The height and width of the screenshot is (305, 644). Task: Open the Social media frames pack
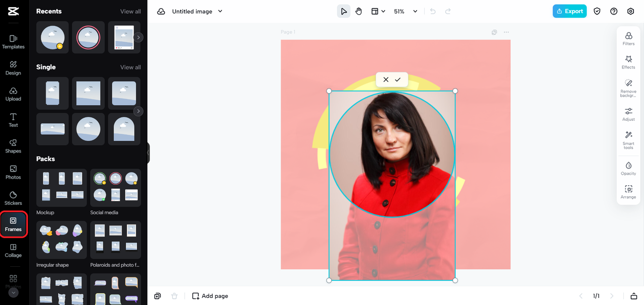(x=115, y=188)
